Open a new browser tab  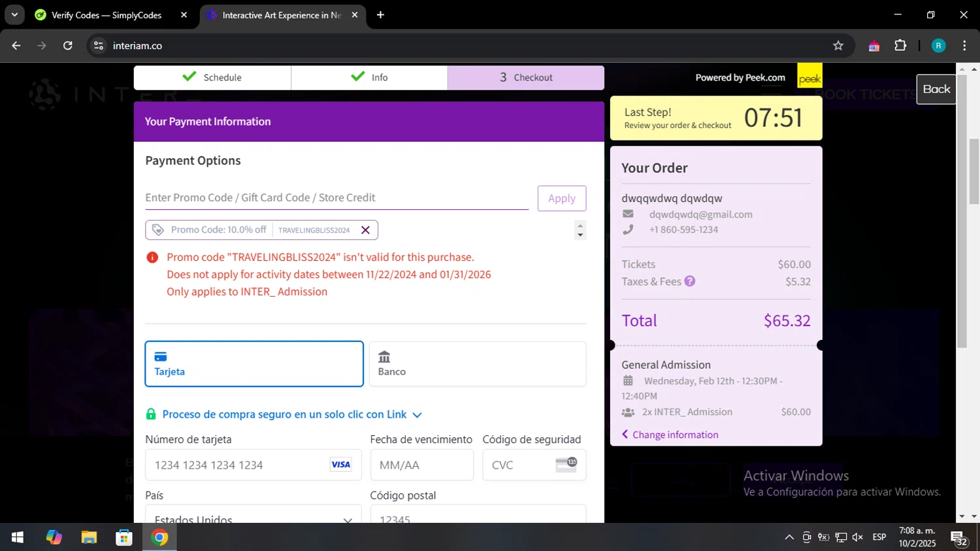point(380,14)
